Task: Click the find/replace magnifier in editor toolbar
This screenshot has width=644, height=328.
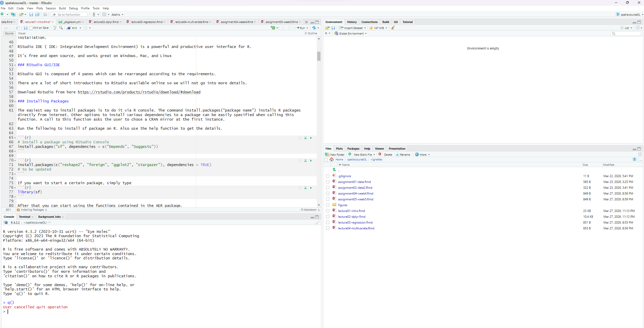Action: (x=61, y=28)
